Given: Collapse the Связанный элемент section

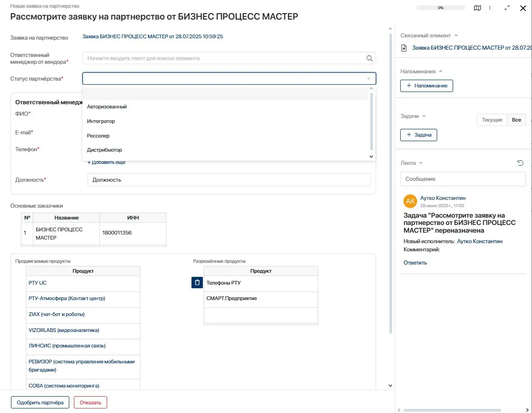Looking at the screenshot, I should (x=456, y=36).
